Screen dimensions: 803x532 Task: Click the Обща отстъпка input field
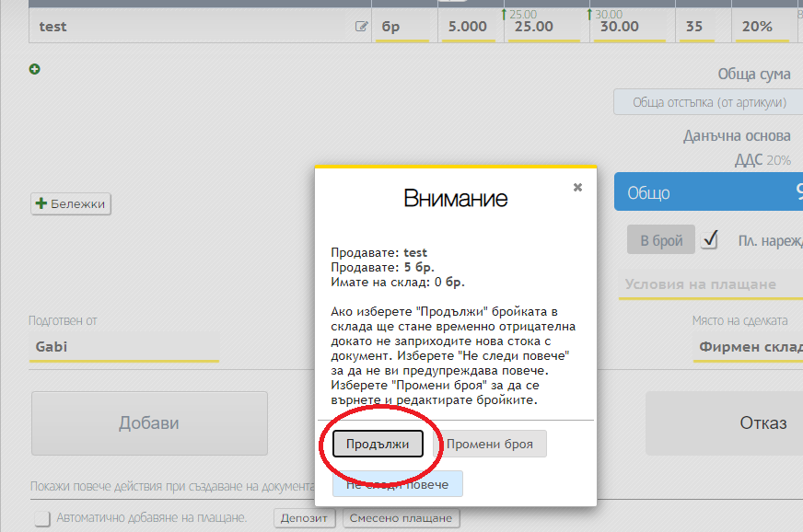(707, 102)
